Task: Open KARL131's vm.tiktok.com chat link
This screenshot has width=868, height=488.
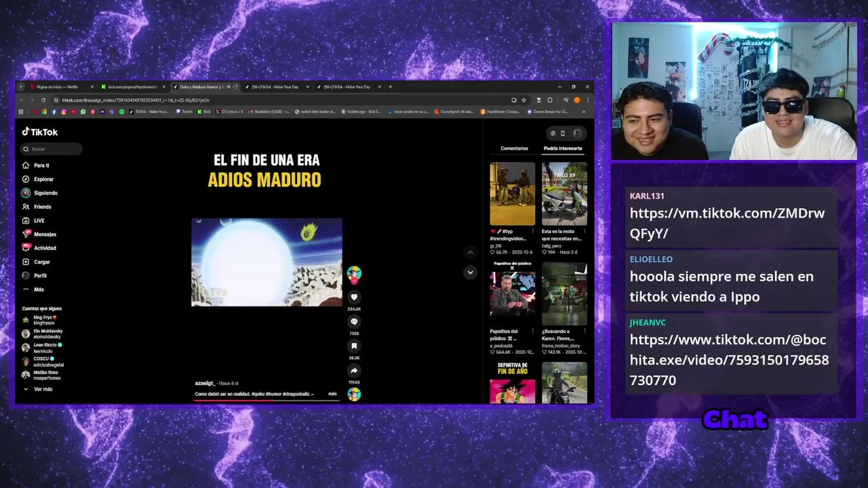Action: tap(727, 223)
